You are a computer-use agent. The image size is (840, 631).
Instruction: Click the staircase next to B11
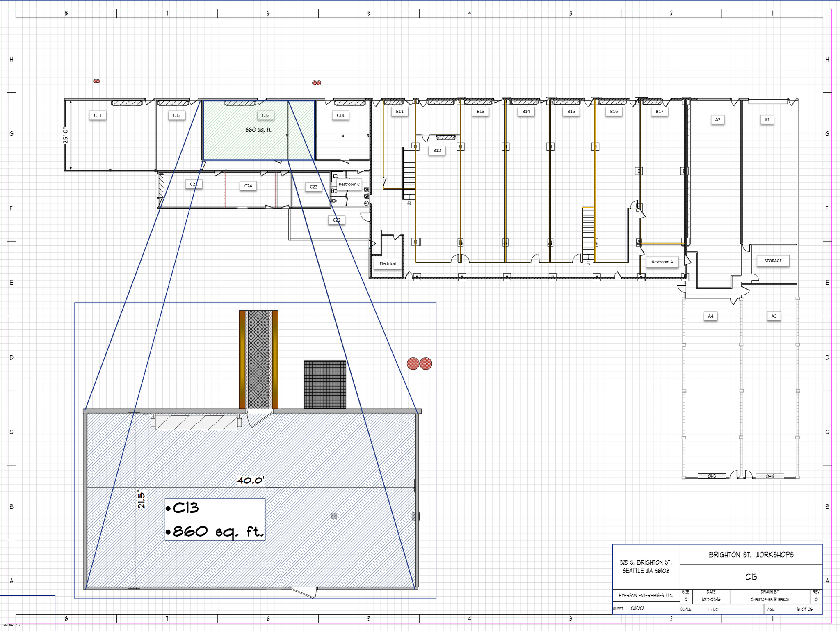coord(409,174)
